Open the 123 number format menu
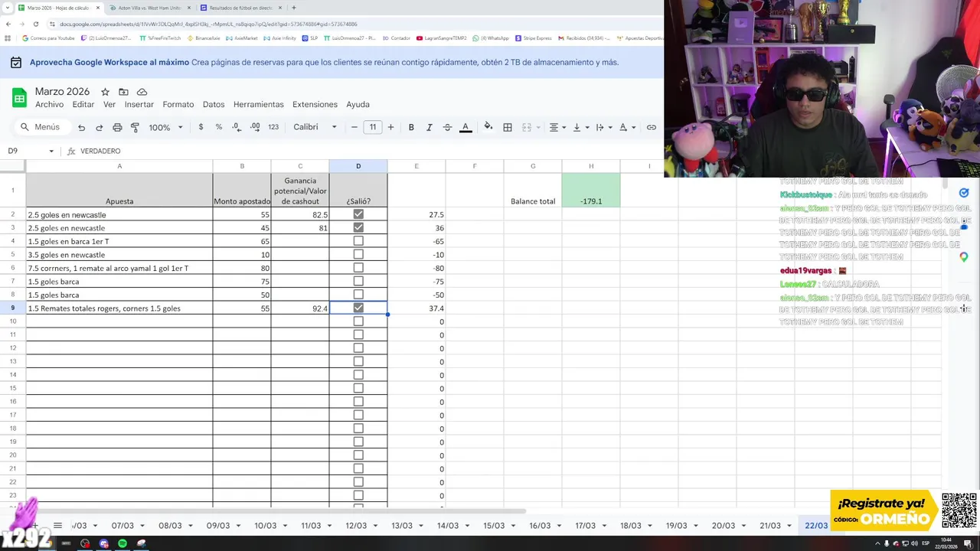 pyautogui.click(x=273, y=127)
